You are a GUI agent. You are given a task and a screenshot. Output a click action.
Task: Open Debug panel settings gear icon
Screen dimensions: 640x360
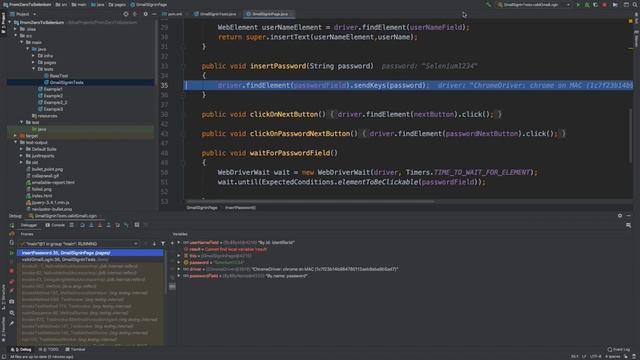620,216
